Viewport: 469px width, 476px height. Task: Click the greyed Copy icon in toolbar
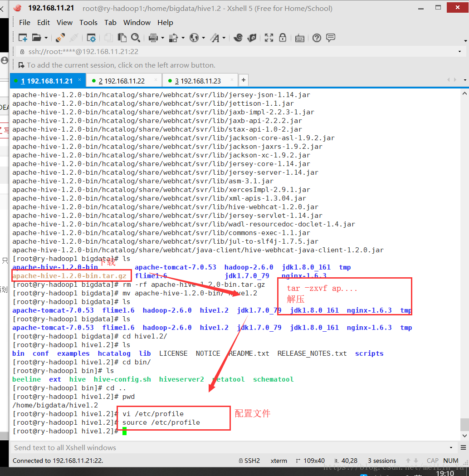(x=108, y=38)
